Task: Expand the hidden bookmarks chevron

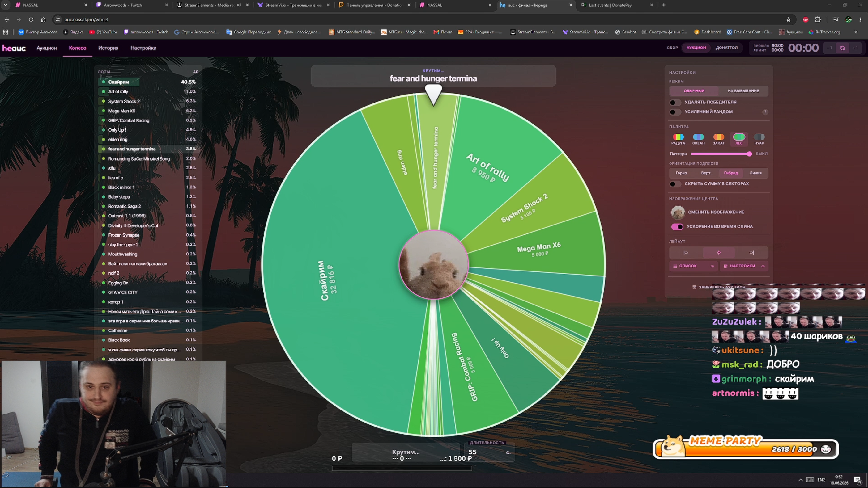Action: 856,32
